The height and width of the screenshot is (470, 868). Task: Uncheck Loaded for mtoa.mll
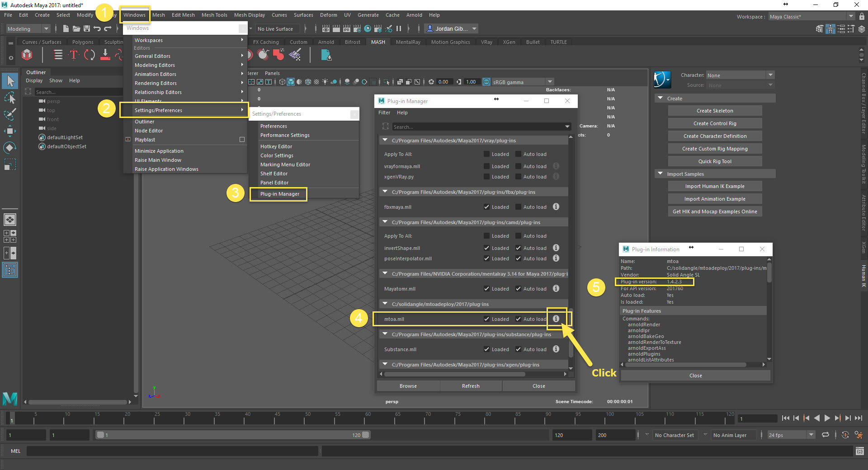487,319
